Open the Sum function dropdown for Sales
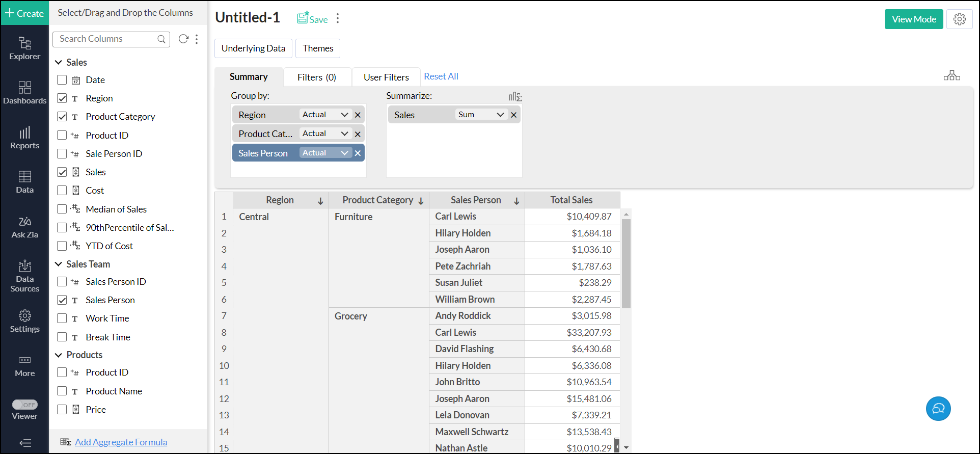 (480, 115)
